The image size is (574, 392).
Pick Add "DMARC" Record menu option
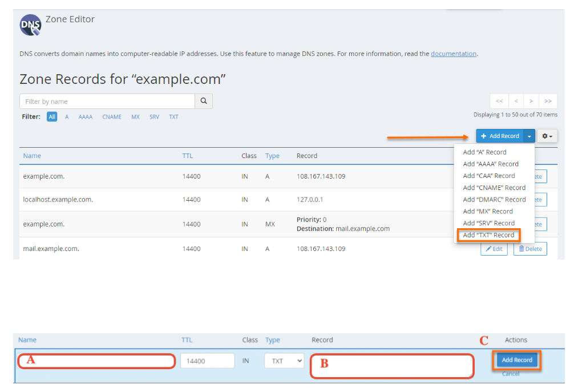tap(494, 200)
